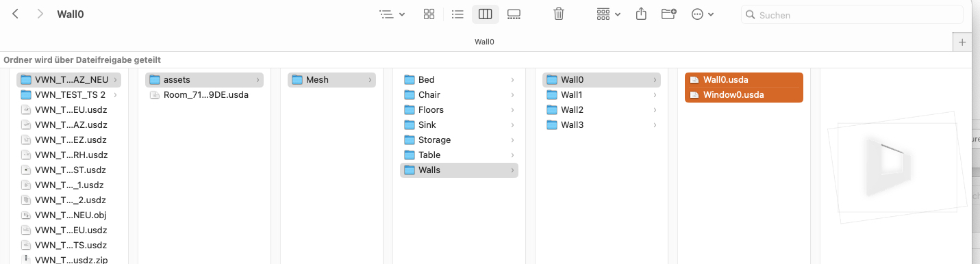980x264 pixels.
Task: Create a new folder
Action: coord(669,14)
